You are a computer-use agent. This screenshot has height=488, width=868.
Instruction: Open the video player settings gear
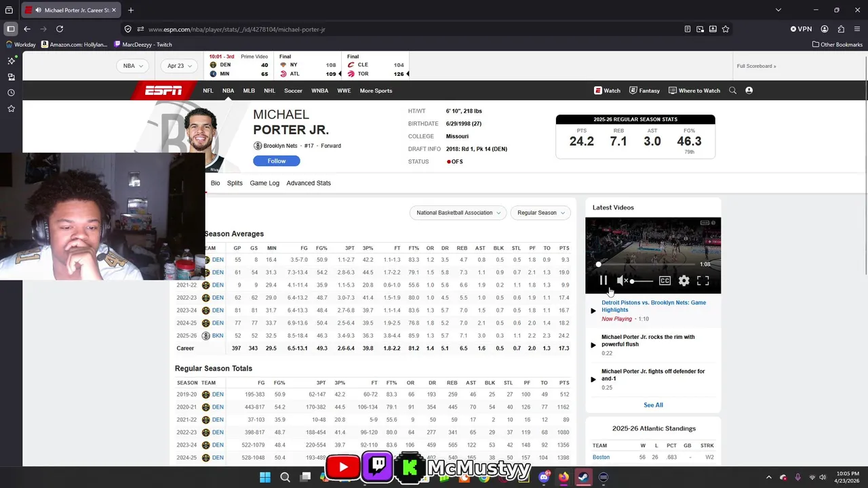684,281
